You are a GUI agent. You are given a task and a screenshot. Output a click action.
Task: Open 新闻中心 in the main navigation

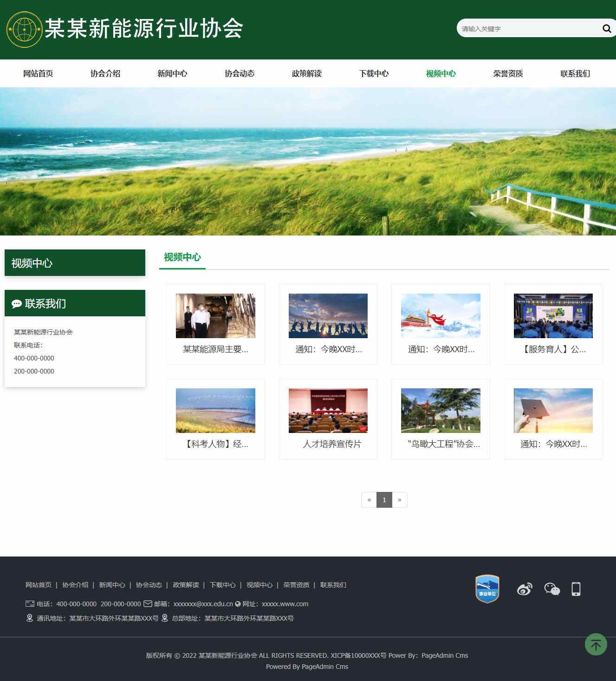coord(172,73)
